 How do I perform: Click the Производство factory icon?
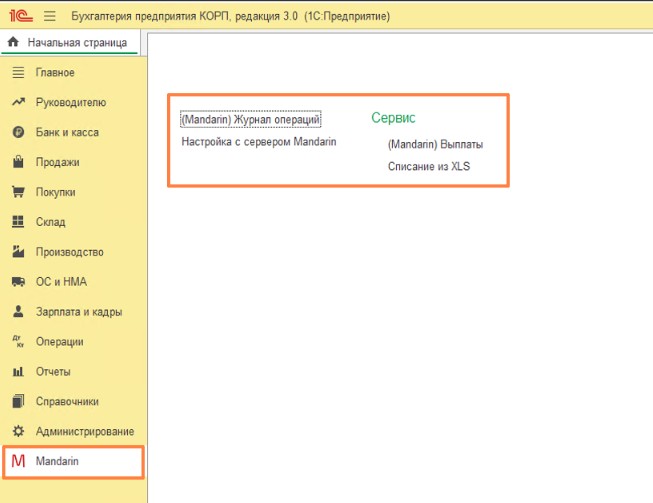click(x=18, y=252)
